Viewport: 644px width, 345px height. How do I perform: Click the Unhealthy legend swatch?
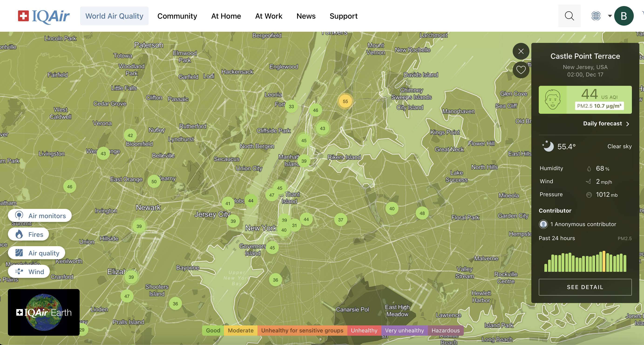(x=364, y=330)
